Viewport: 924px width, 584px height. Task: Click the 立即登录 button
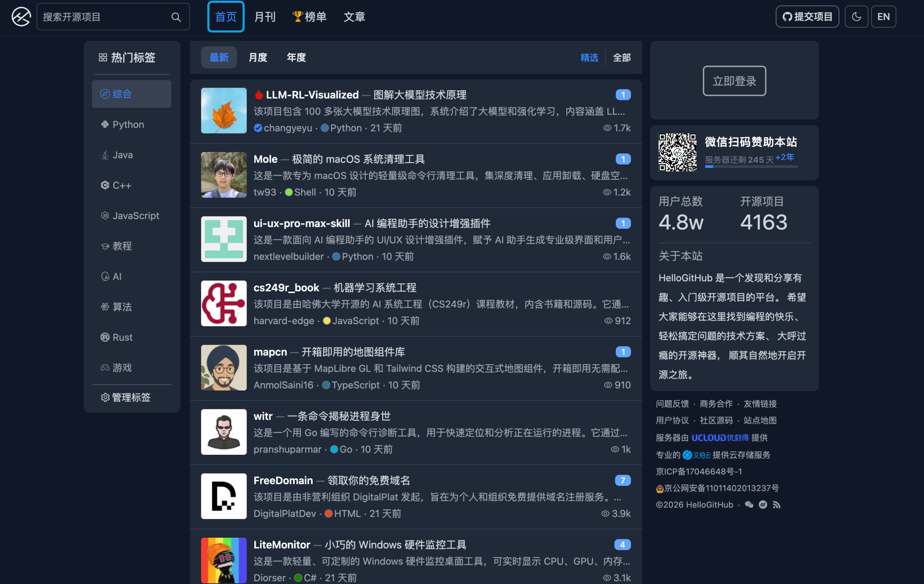[734, 80]
